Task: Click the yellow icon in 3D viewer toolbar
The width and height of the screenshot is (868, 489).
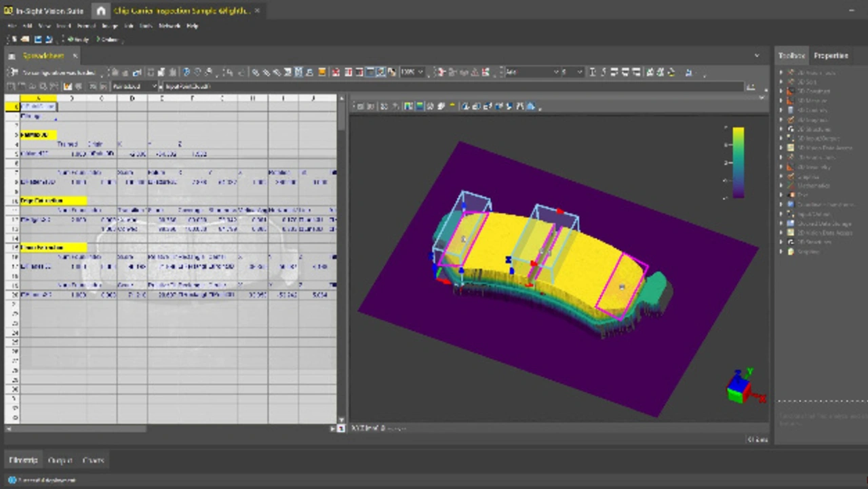Action: pyautogui.click(x=452, y=106)
